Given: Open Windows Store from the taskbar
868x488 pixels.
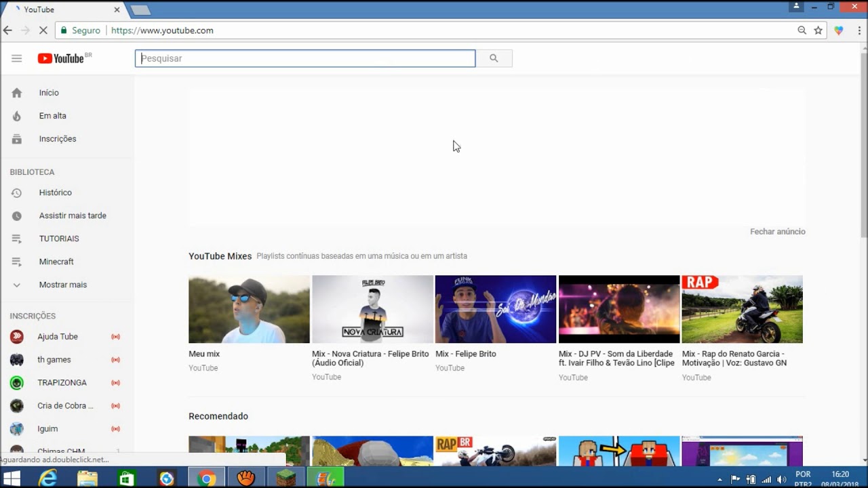Looking at the screenshot, I should 127,479.
